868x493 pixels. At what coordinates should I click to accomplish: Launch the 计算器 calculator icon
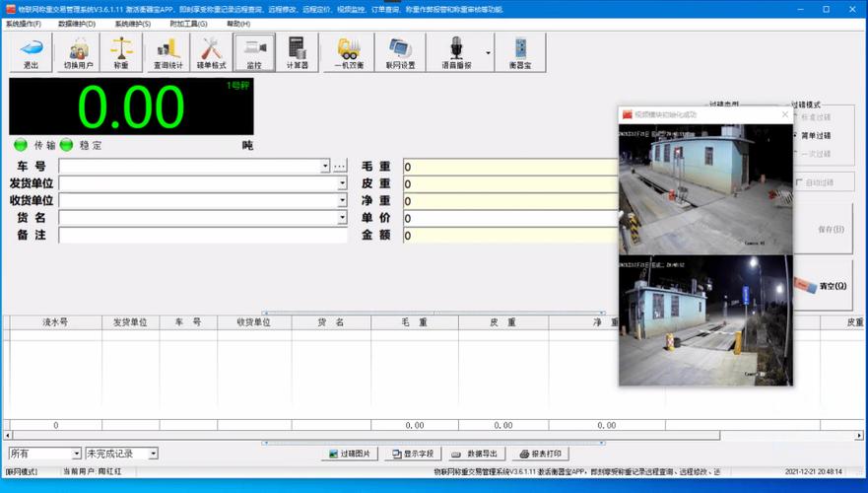click(297, 52)
